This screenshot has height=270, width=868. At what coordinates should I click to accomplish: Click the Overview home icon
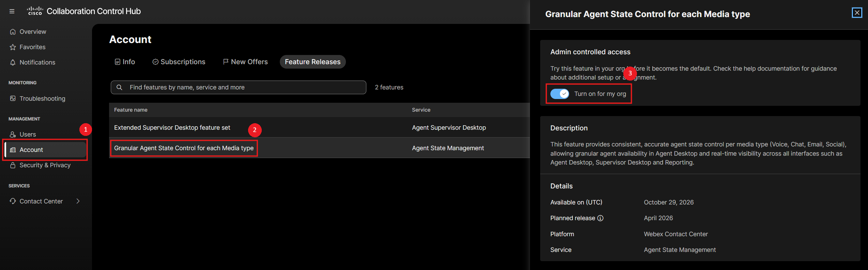pyautogui.click(x=13, y=32)
